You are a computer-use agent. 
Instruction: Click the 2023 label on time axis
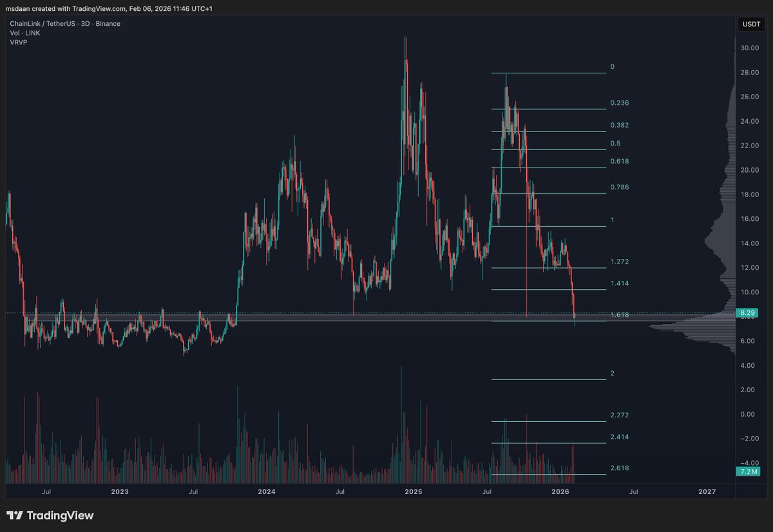pos(120,491)
